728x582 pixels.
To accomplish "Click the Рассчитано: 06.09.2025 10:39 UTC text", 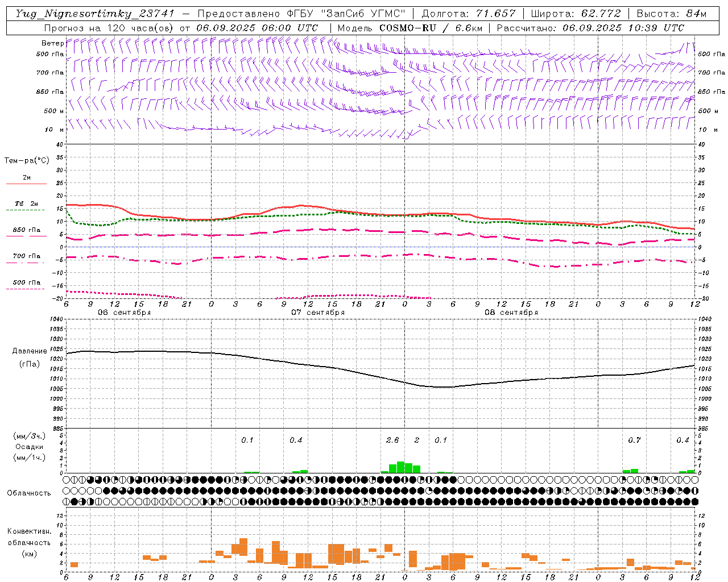I will 590,28.
